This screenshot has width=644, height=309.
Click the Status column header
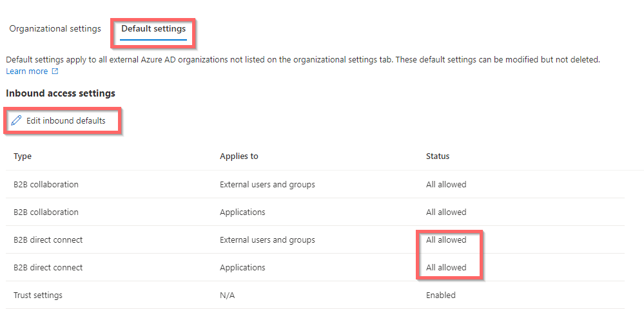438,156
